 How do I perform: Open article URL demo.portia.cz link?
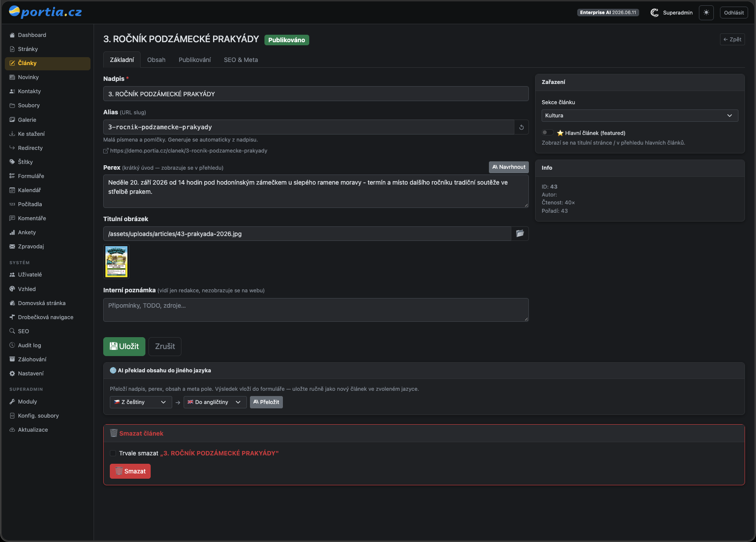pos(188,151)
